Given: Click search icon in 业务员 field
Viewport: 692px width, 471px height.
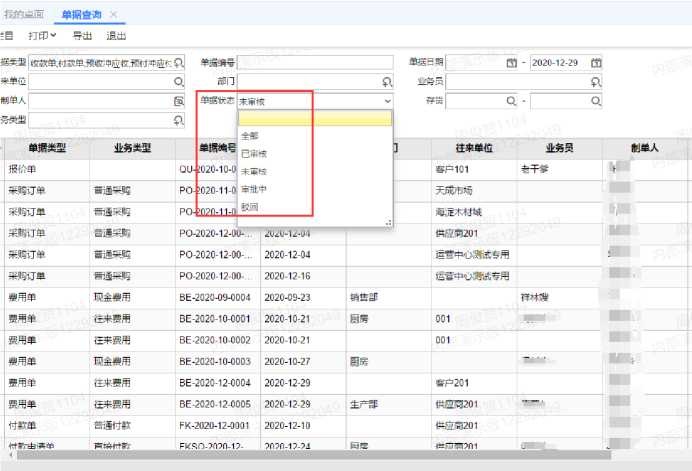Looking at the screenshot, I should [596, 82].
